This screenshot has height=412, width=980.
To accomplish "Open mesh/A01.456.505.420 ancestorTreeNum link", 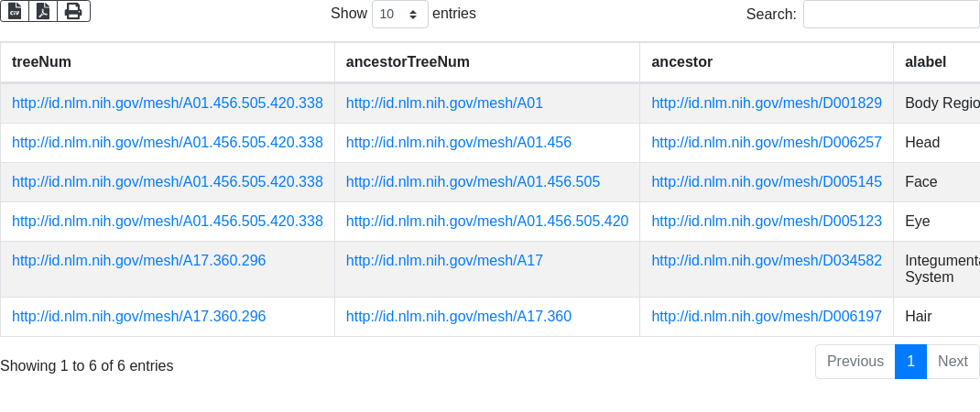I will click(x=487, y=222).
